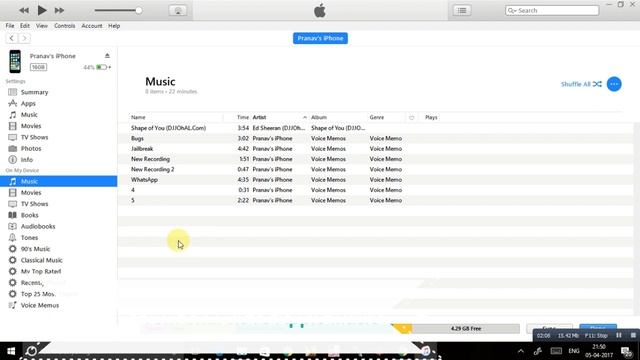Select Music under On My Device

coord(58,181)
